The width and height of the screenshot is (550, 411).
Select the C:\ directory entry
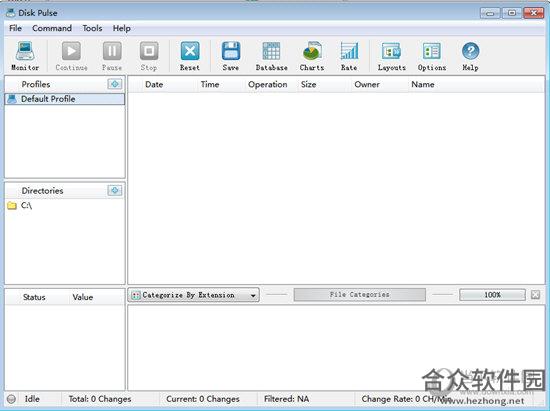pyautogui.click(x=65, y=206)
